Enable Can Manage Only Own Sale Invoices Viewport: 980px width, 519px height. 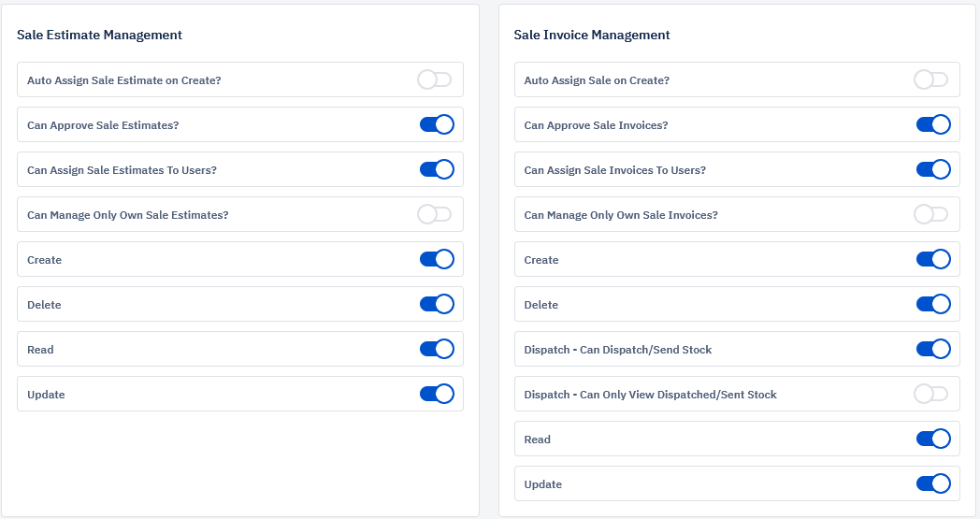click(931, 214)
